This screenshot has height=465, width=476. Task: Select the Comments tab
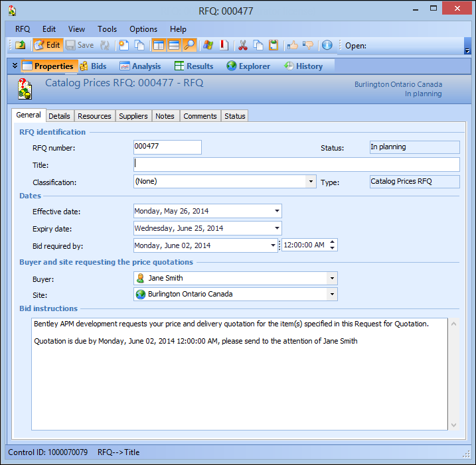click(200, 116)
